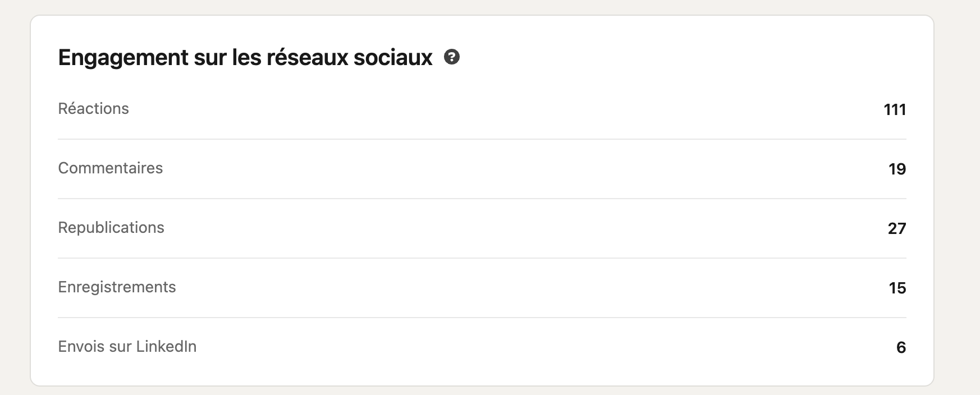
Task: Click the 19 comments count
Action: [x=897, y=169]
